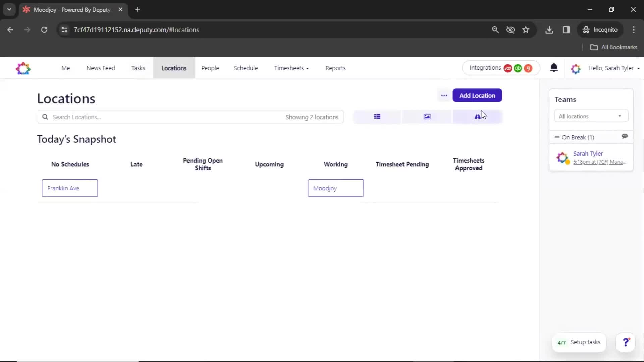Go back with browser back arrow
The image size is (644, 362).
click(x=10, y=30)
